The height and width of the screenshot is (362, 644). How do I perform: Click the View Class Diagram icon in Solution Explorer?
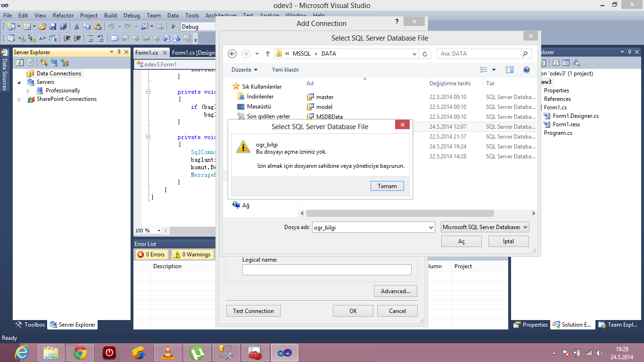pos(576,62)
